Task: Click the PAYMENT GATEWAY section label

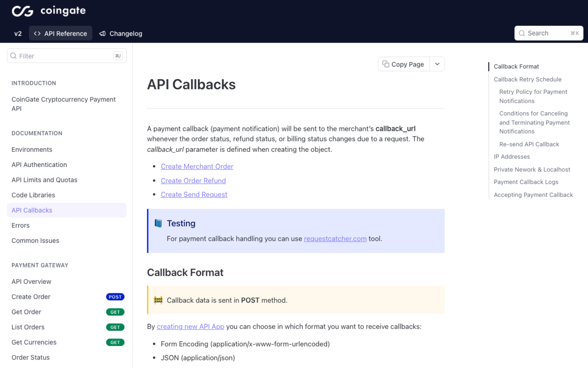Action: (40, 265)
